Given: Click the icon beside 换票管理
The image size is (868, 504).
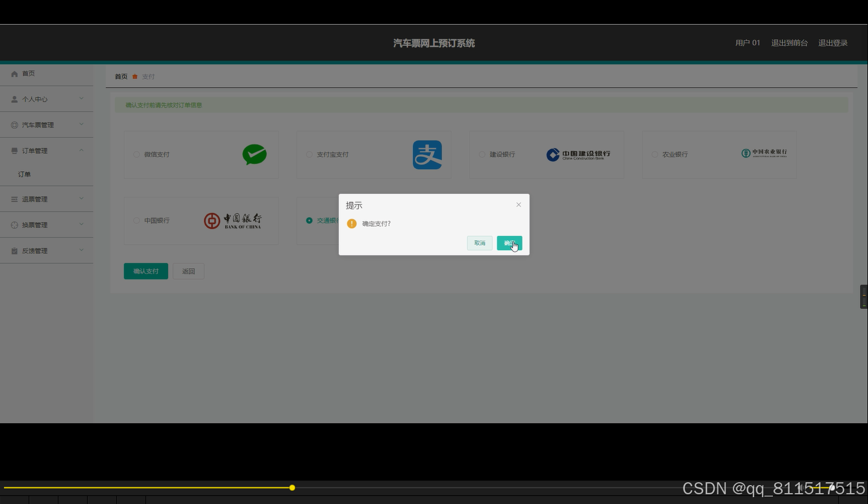Looking at the screenshot, I should tap(14, 225).
